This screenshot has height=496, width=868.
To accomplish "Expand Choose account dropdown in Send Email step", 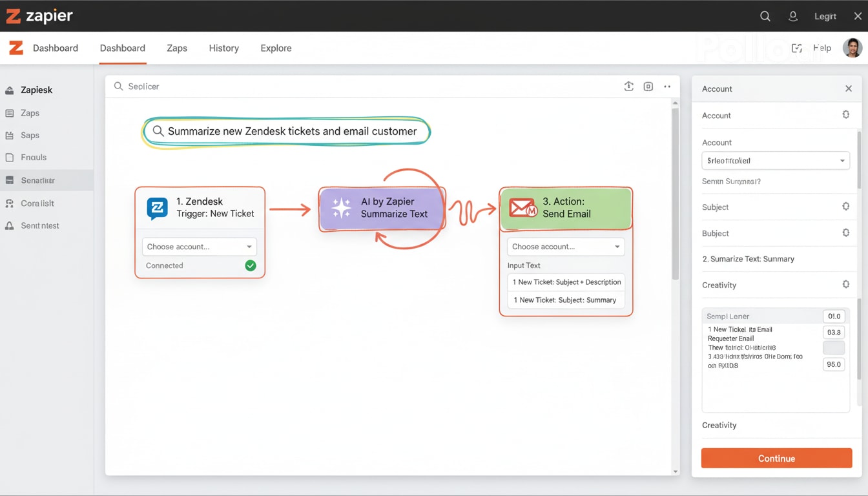I will [x=566, y=247].
